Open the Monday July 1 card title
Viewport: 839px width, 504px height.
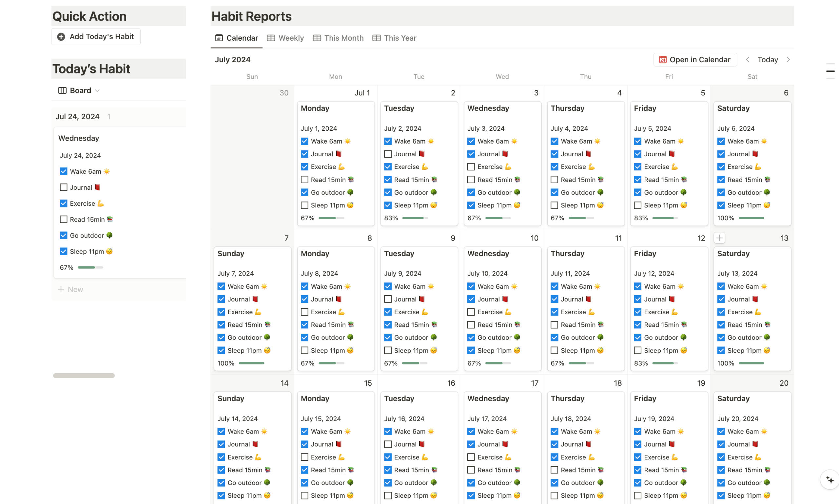coord(315,108)
